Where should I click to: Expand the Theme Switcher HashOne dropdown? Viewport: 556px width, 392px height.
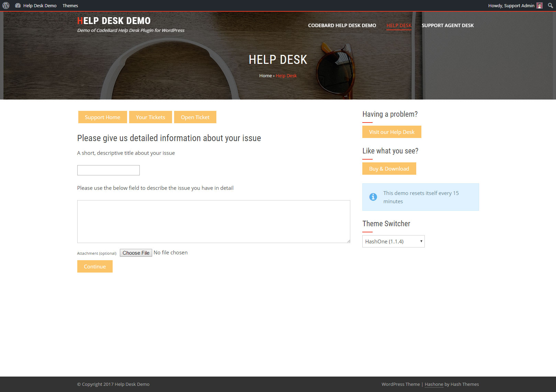tap(394, 241)
